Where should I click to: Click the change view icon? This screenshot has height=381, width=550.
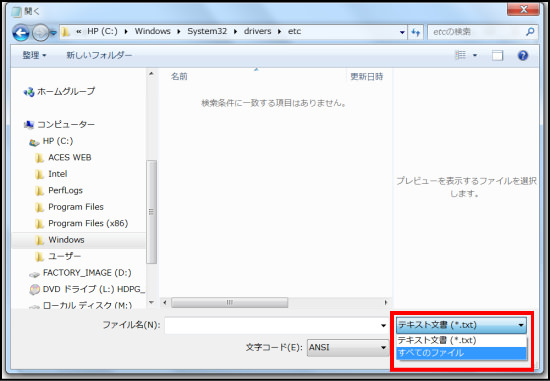pos(461,55)
